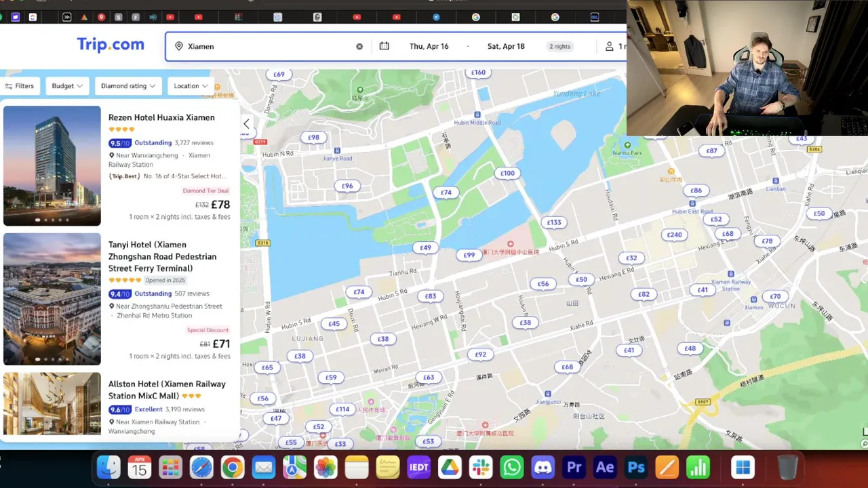868x488 pixels.
Task: Click the '3,727 reviews' text
Action: point(194,143)
